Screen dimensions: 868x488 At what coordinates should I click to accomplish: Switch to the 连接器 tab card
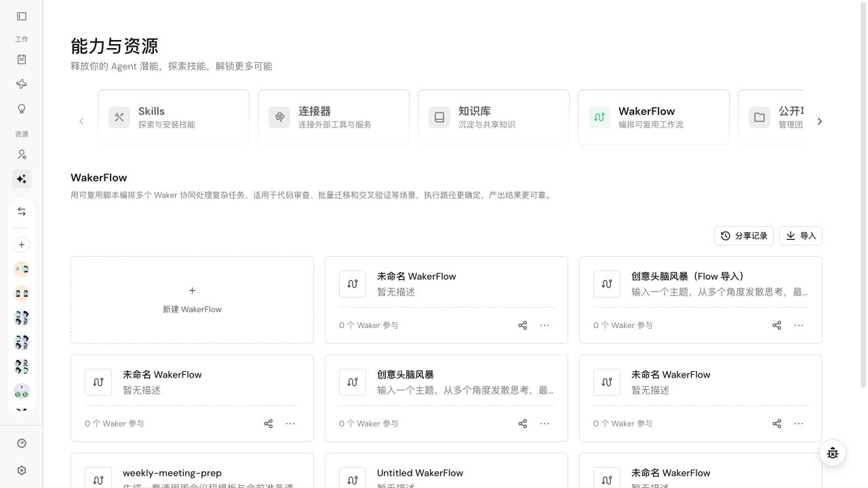click(334, 117)
